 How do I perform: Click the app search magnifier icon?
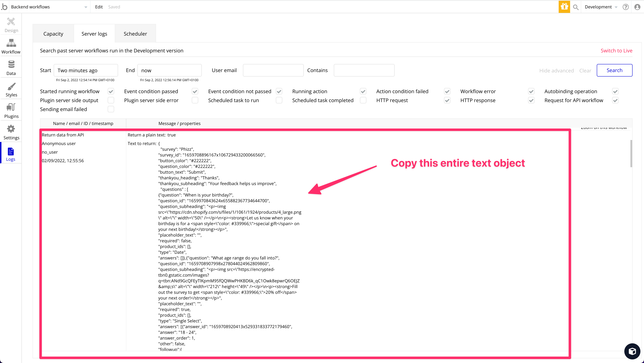coord(575,7)
